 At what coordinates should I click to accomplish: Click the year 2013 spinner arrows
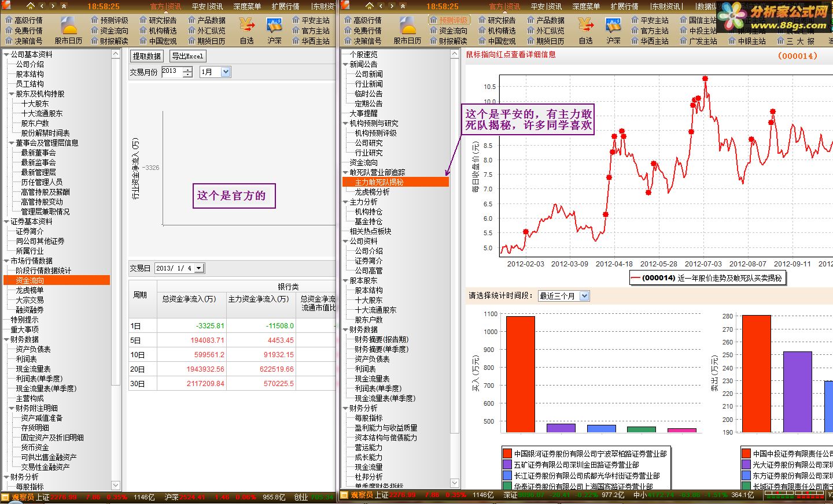(x=187, y=72)
